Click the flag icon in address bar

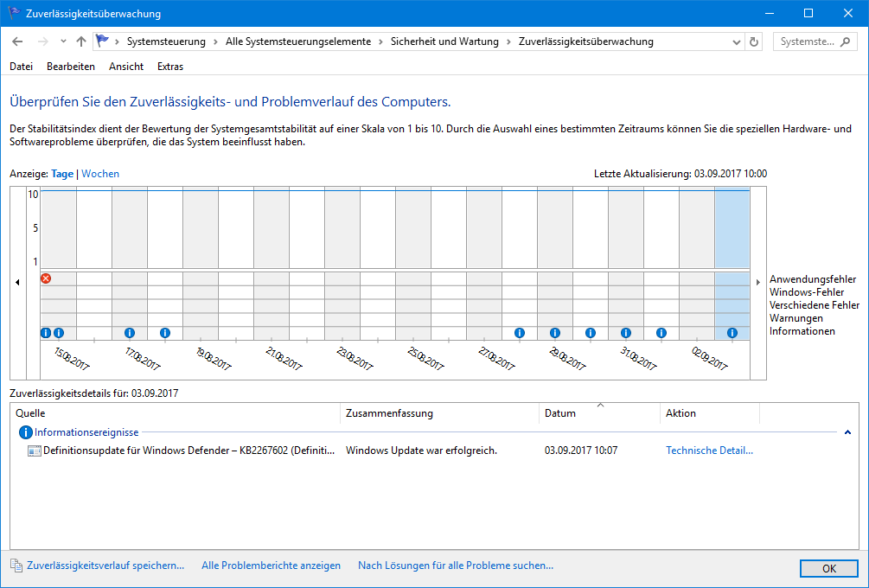click(x=103, y=41)
